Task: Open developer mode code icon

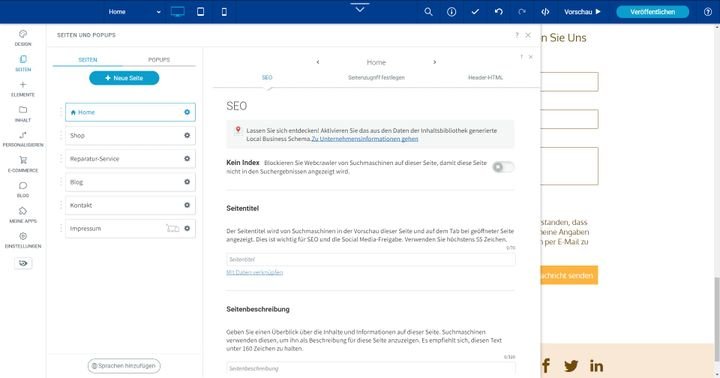Action: (545, 12)
